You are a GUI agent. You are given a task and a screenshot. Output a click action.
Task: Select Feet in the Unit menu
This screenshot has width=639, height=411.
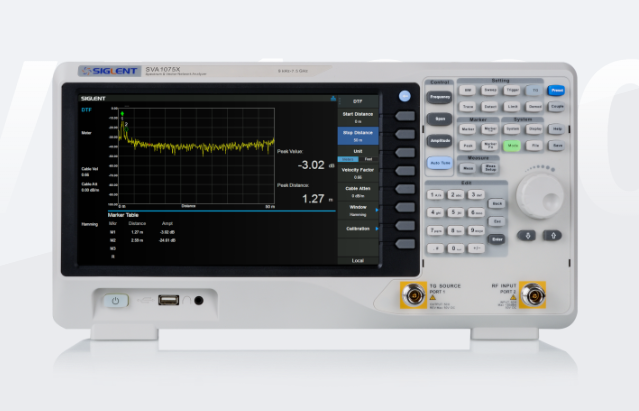(x=368, y=159)
